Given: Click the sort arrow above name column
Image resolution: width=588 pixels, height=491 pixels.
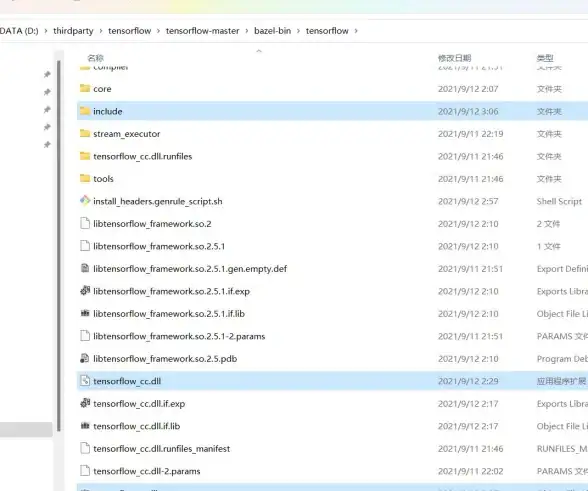Looking at the screenshot, I should point(259,51).
